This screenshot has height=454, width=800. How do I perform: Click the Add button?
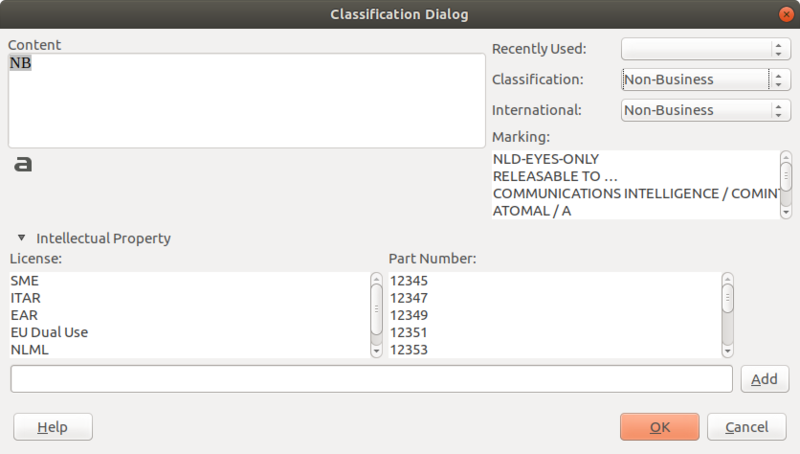tap(764, 379)
